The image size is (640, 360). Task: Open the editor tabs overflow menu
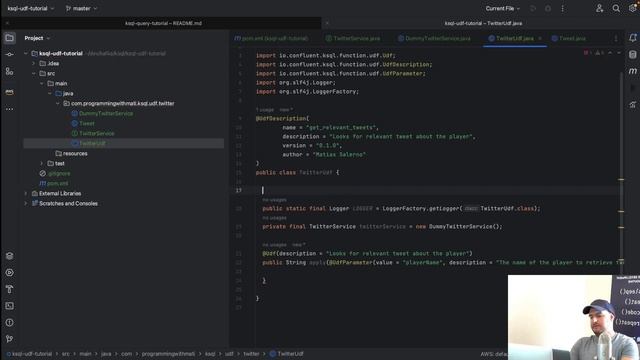[616, 38]
